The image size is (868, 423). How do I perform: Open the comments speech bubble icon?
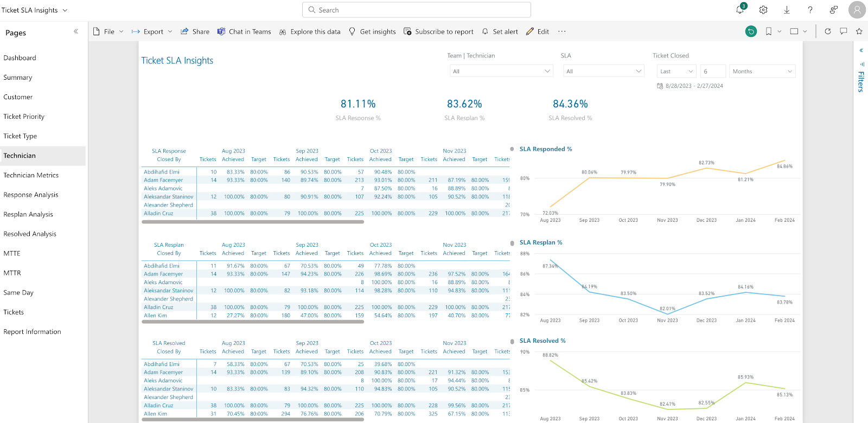[844, 31]
